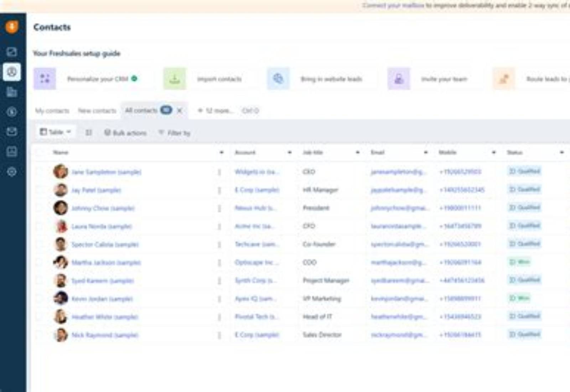Click the Bring in website leads icon

(x=278, y=79)
